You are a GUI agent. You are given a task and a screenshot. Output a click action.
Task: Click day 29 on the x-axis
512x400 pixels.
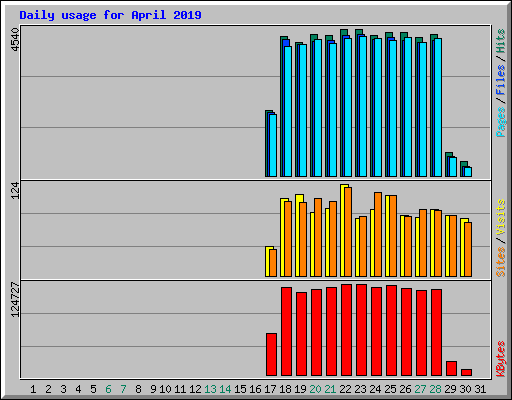pos(450,389)
